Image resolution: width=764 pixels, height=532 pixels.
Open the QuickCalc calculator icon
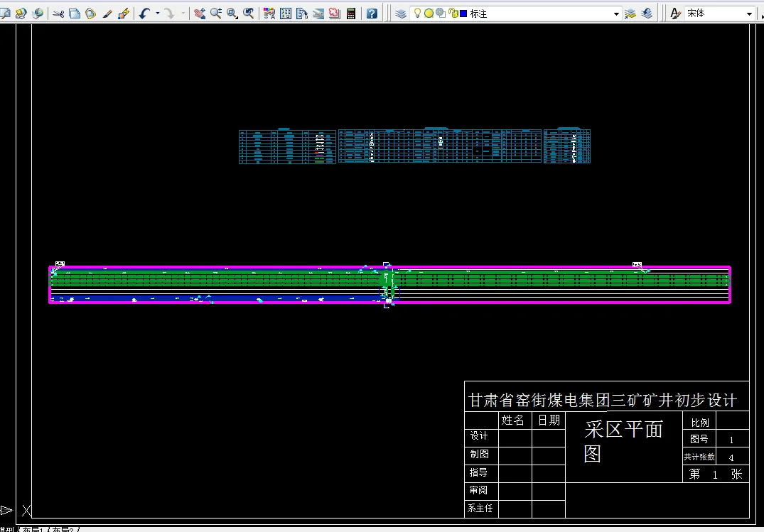click(350, 12)
